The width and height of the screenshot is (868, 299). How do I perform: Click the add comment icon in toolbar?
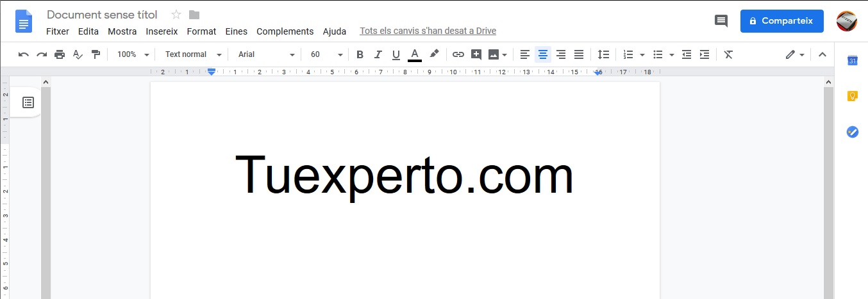[x=476, y=54]
